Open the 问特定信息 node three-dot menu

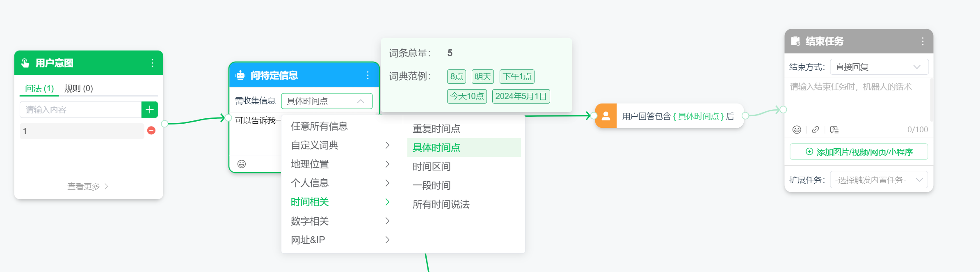pos(368,75)
